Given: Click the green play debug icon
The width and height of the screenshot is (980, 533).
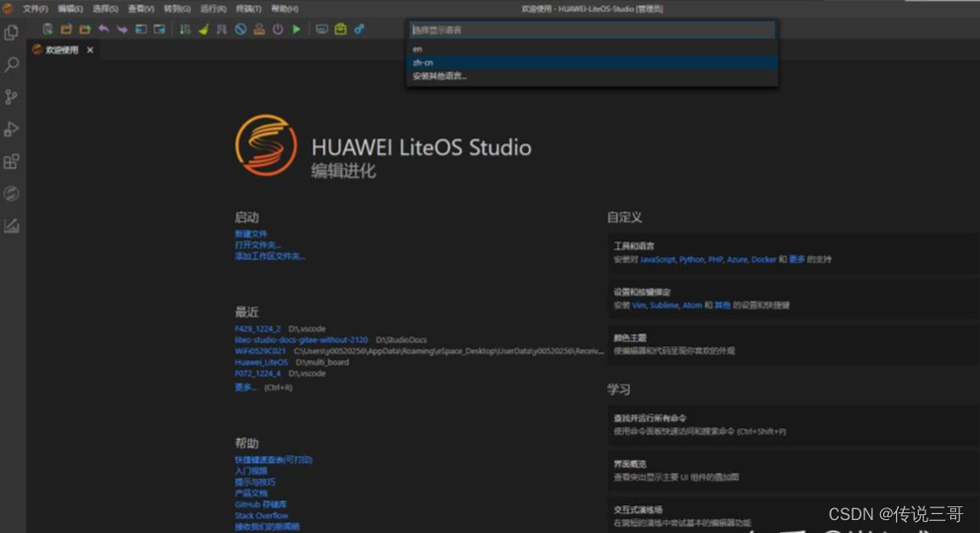Looking at the screenshot, I should 297,29.
